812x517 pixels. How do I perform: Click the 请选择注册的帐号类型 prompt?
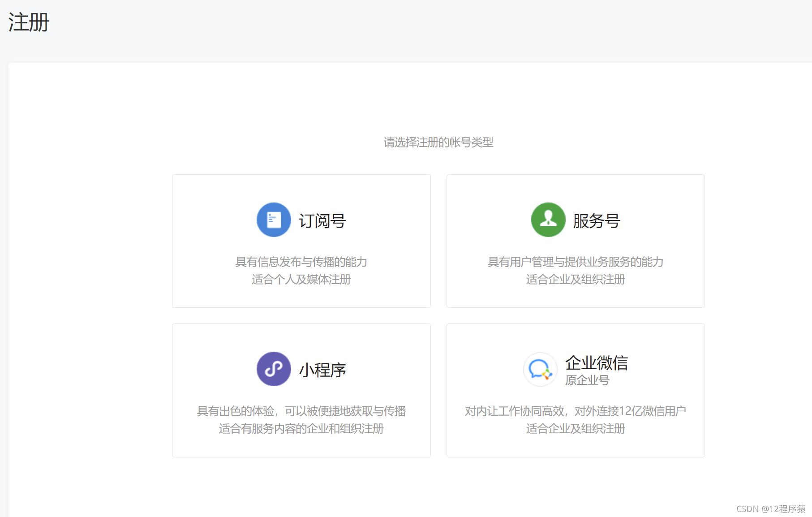click(x=438, y=142)
